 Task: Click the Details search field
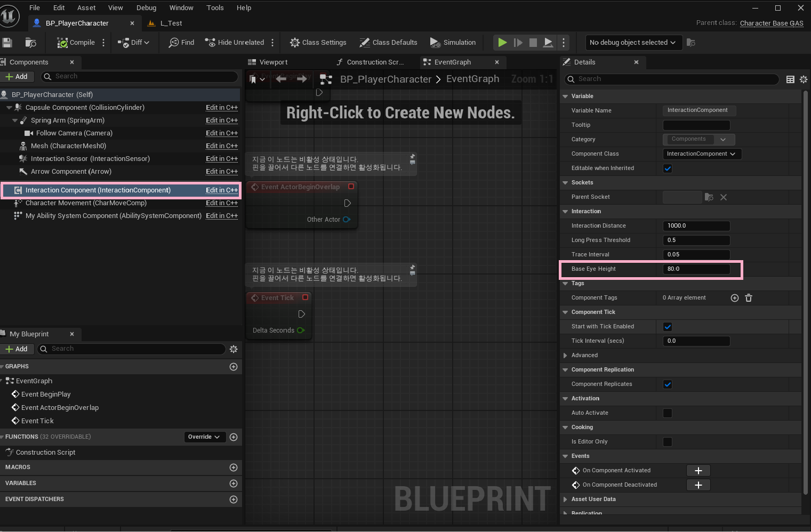(672, 79)
